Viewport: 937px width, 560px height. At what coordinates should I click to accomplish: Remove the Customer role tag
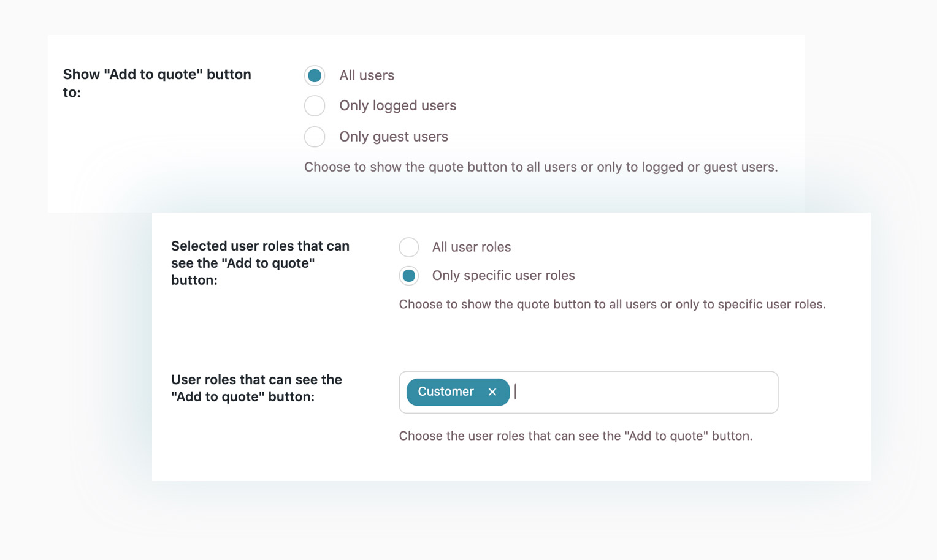pos(492,392)
